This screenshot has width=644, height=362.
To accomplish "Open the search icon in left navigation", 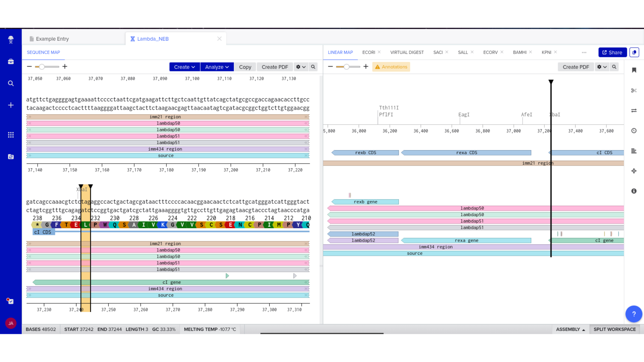I will [x=11, y=83].
